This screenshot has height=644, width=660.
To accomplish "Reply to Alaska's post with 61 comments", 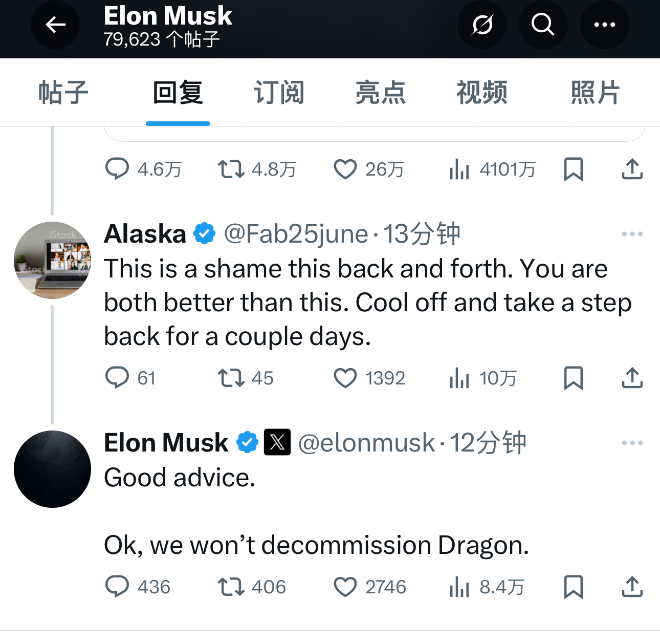I will [117, 378].
